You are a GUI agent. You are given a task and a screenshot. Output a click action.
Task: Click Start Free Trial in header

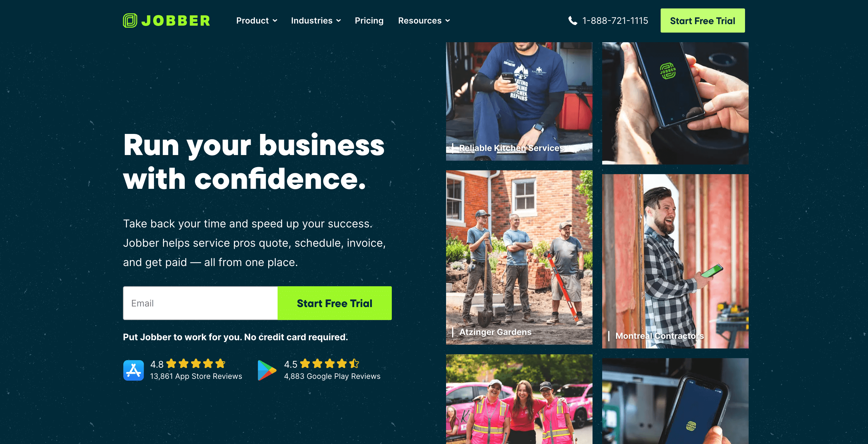tap(703, 21)
